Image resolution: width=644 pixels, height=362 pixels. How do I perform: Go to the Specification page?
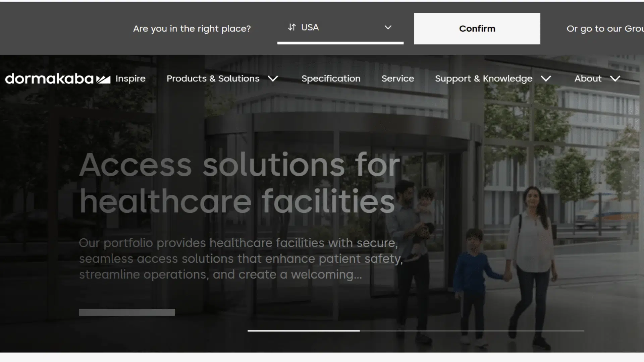pyautogui.click(x=331, y=78)
